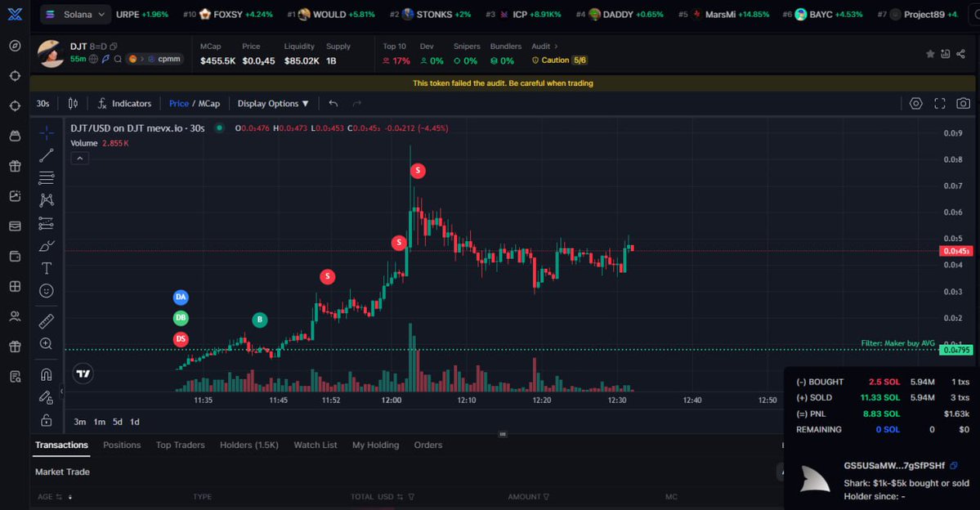Enter fullscreen chart mode
980x510 pixels.
point(939,104)
